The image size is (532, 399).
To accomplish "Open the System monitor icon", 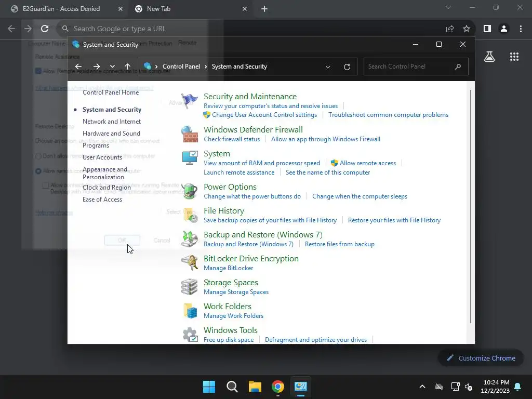I will point(189,158).
